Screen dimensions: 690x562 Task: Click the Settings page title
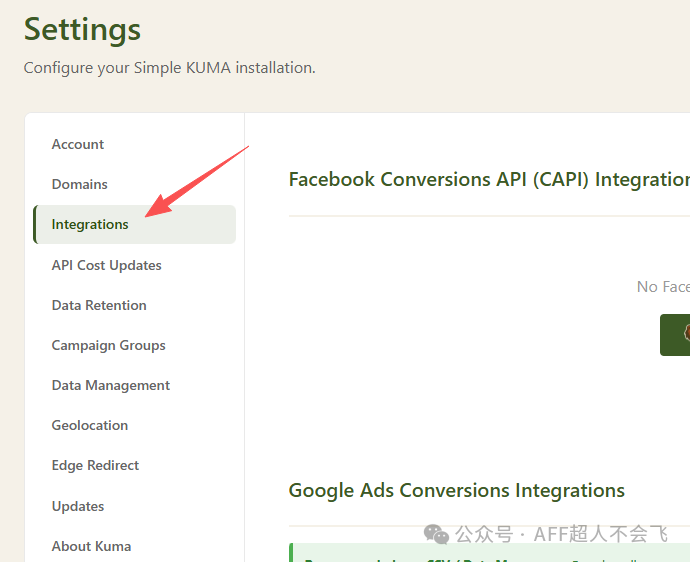coord(82,29)
